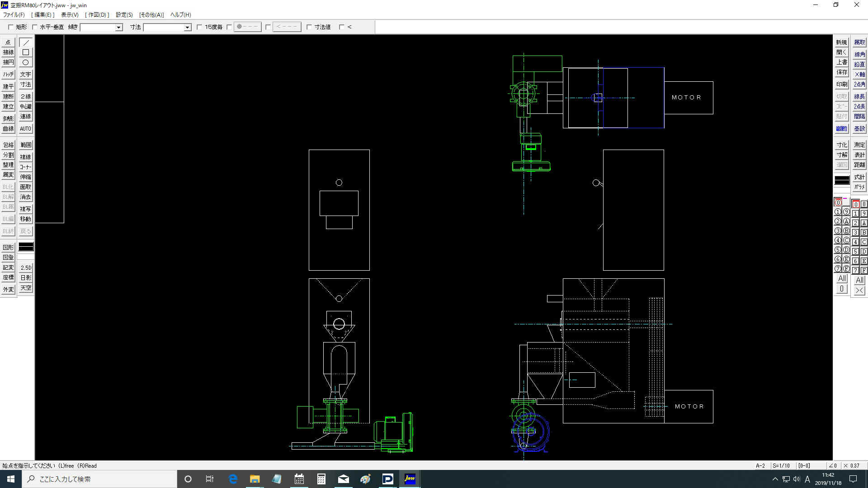
Task: Click the 保存 save button
Action: coord(842,72)
